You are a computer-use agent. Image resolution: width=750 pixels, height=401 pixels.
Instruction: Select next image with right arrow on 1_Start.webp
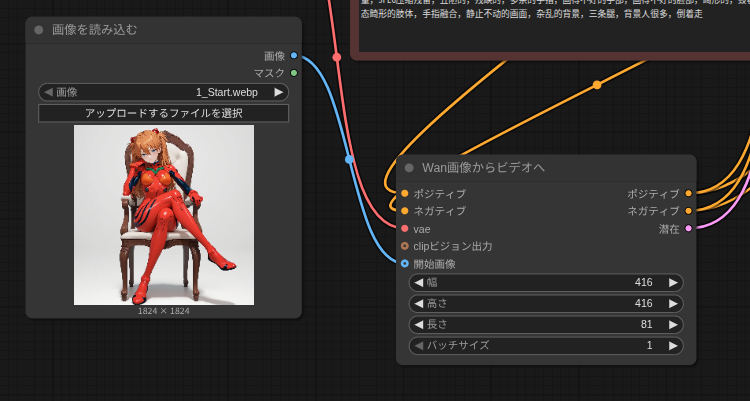tap(278, 92)
